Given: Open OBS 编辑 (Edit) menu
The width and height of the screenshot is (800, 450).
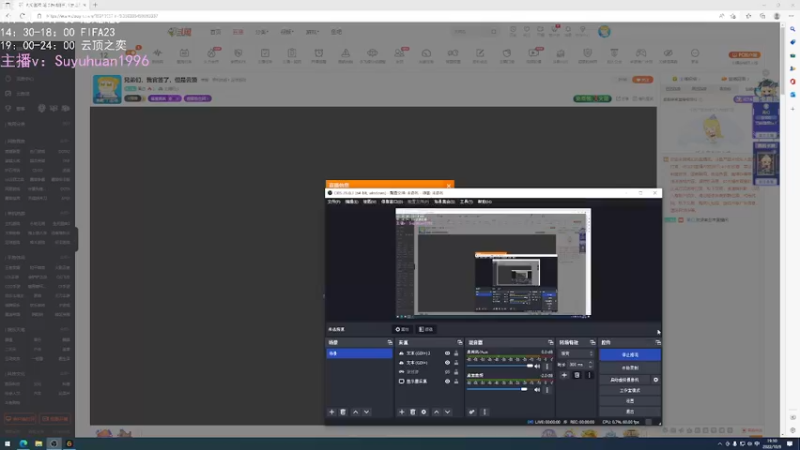Looking at the screenshot, I should tap(351, 202).
